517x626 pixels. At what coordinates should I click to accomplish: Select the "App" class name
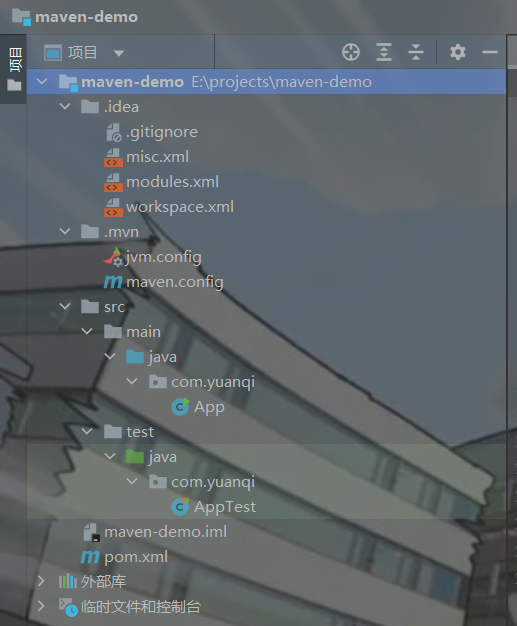[209, 407]
